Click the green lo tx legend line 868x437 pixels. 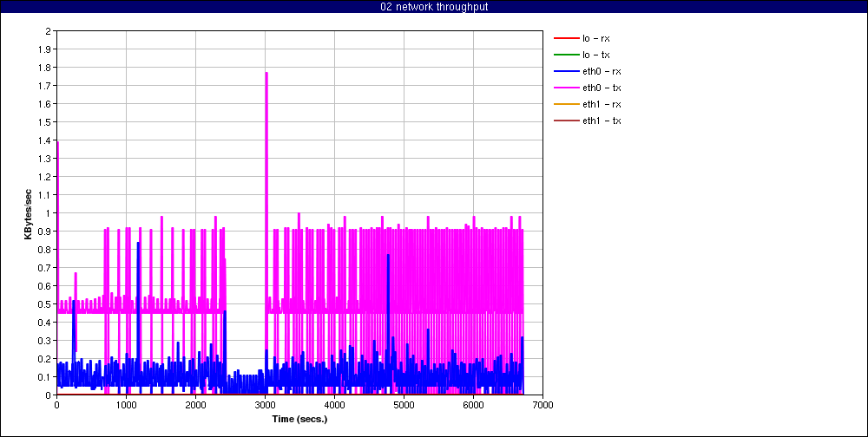coord(566,55)
